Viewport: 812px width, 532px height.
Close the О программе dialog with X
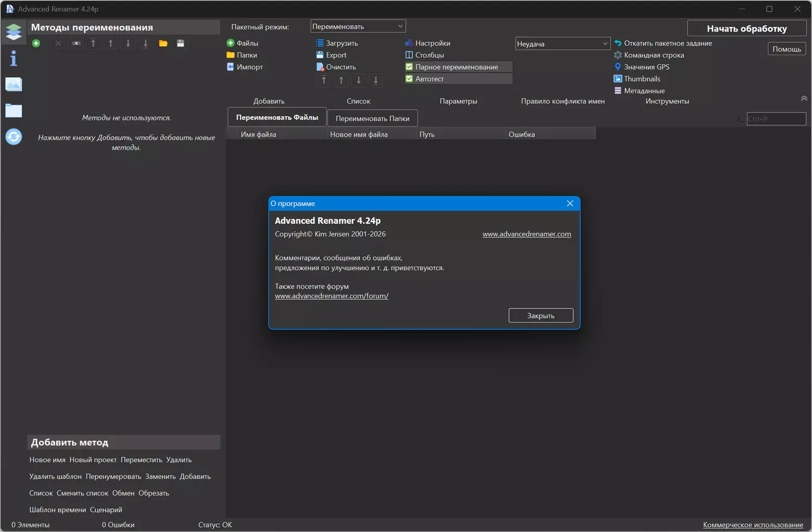click(570, 203)
